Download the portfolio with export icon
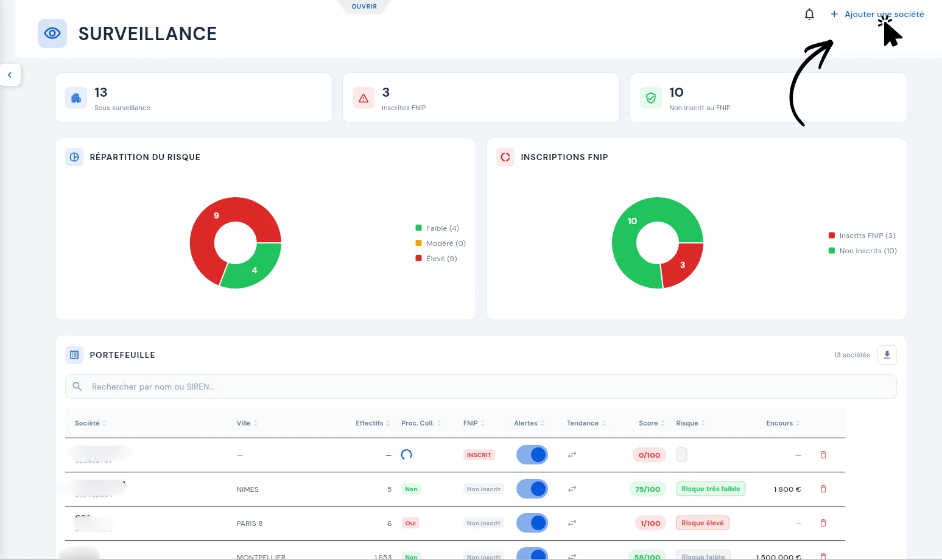This screenshot has width=942, height=560. (x=887, y=355)
